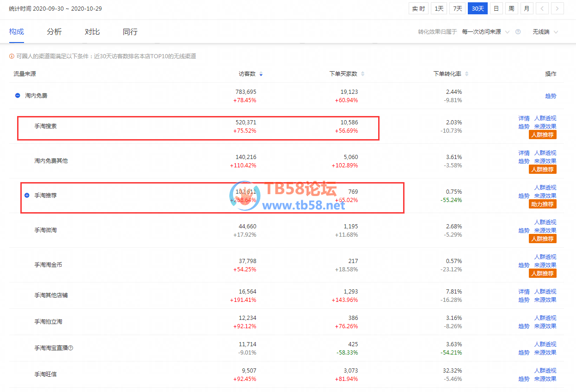The width and height of the screenshot is (576, 392).
Task: Collapse the 淘内免费 group using minus icon
Action: tap(18, 96)
